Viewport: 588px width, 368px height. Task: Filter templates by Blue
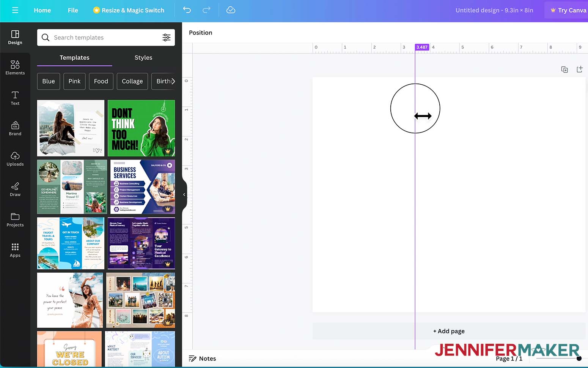point(49,81)
